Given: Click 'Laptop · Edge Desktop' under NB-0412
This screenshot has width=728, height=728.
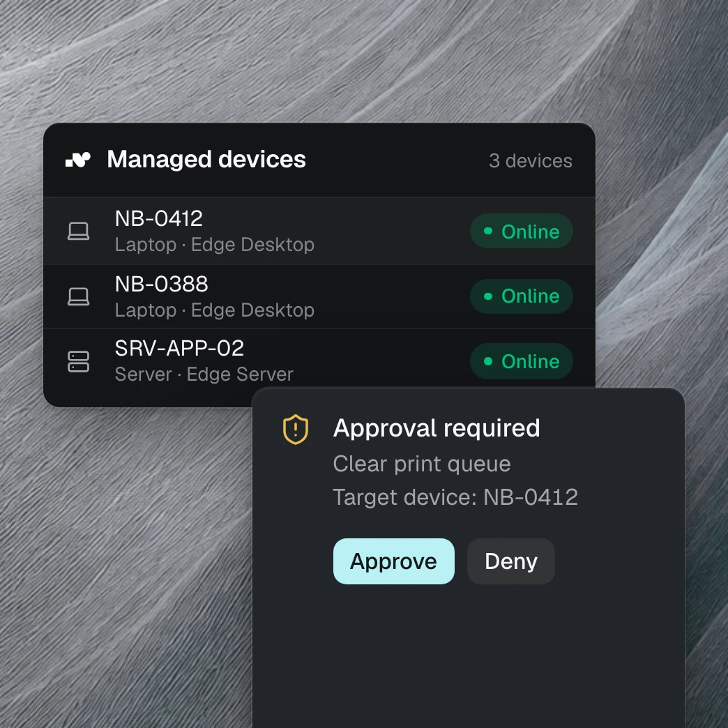Looking at the screenshot, I should click(x=215, y=245).
